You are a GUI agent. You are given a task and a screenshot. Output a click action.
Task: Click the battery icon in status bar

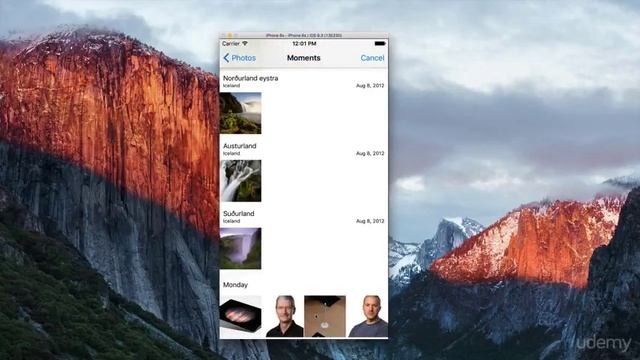click(380, 43)
